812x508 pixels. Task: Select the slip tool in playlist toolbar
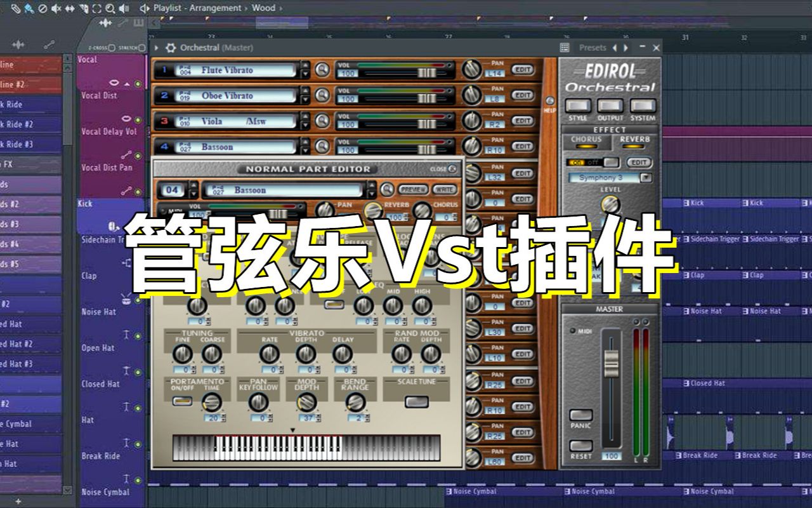pos(70,9)
